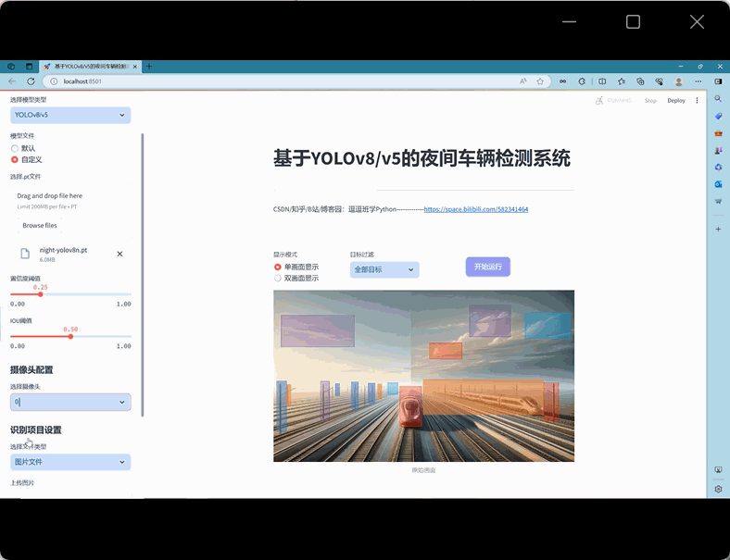Click the Deploy button
Image resolution: width=730 pixels, height=560 pixels.
pyautogui.click(x=676, y=101)
